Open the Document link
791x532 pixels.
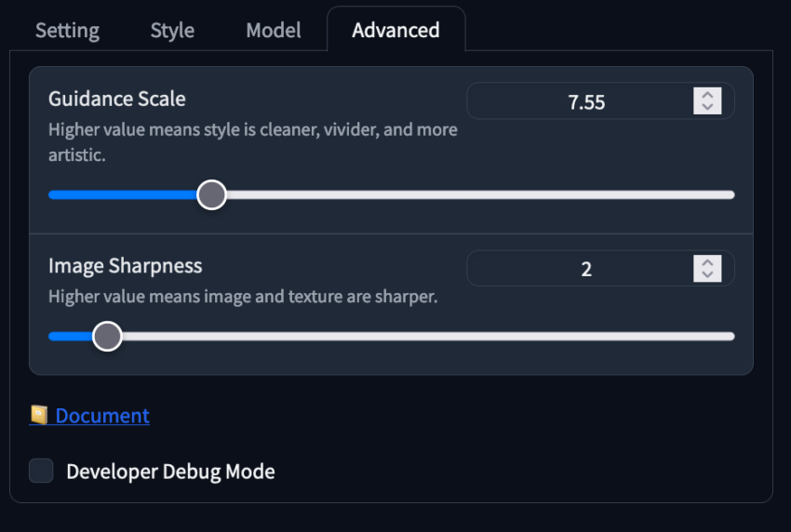click(102, 416)
